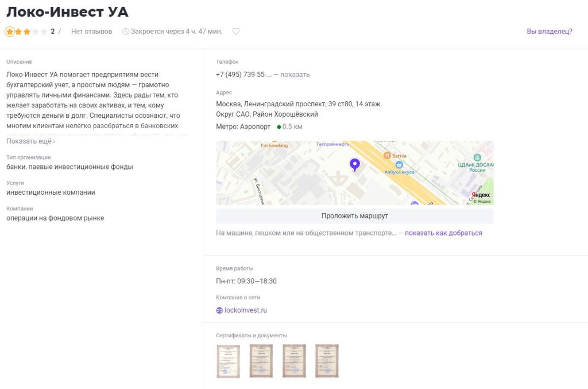Click the Яндекс logo on the map

(x=481, y=195)
